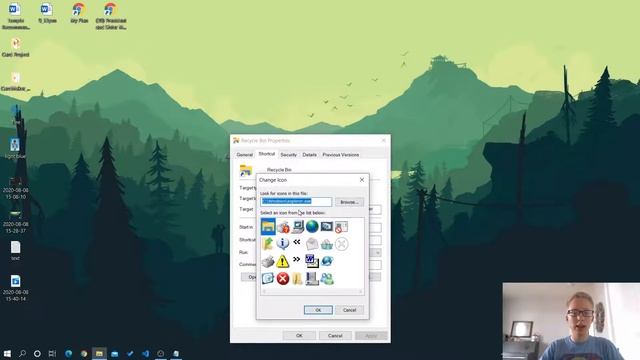Screen dimensions: 640x360
Task: Pick the green shopping basket icon
Action: pyautogui.click(x=327, y=244)
